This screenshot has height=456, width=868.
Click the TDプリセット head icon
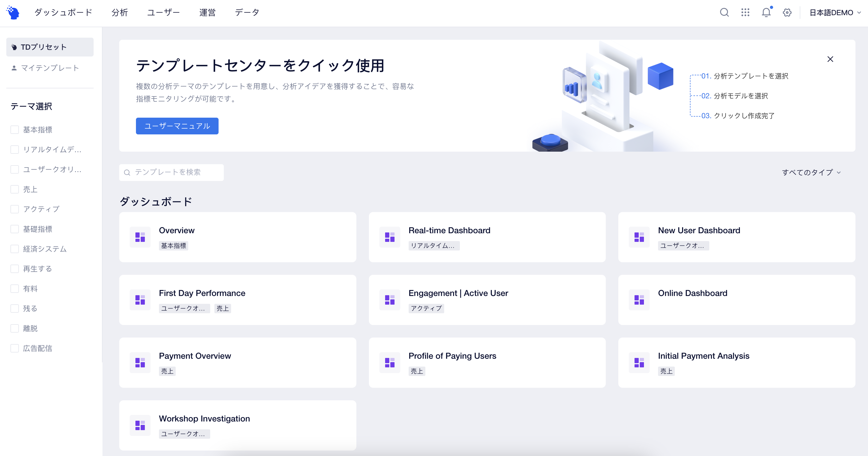click(x=14, y=47)
